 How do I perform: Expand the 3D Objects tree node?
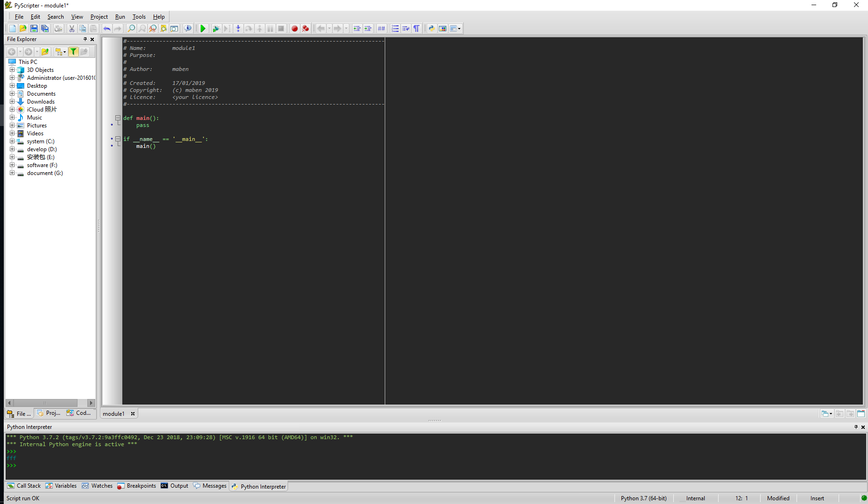coord(12,70)
